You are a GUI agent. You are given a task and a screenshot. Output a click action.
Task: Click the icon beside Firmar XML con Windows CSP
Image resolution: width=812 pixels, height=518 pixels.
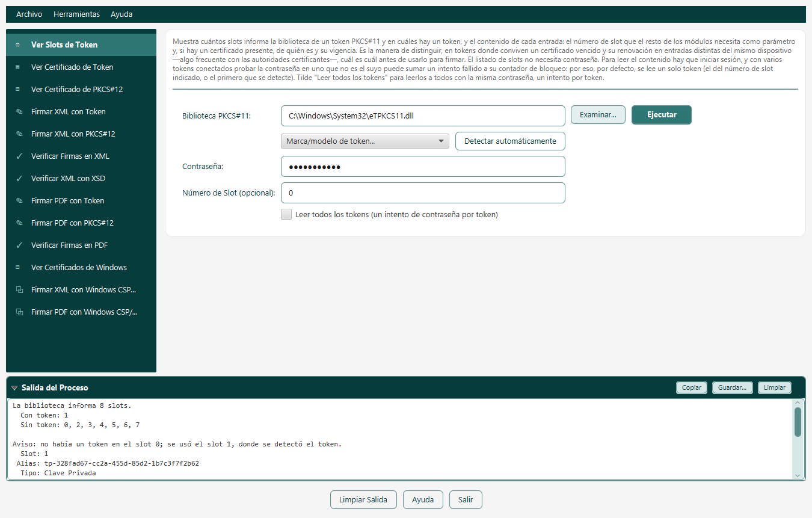click(19, 289)
